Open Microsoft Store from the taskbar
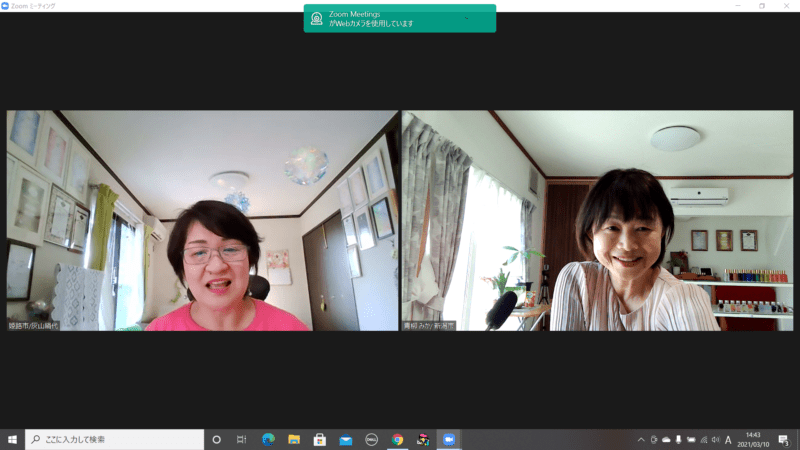Viewport: 800px width, 450px height. coord(320,439)
